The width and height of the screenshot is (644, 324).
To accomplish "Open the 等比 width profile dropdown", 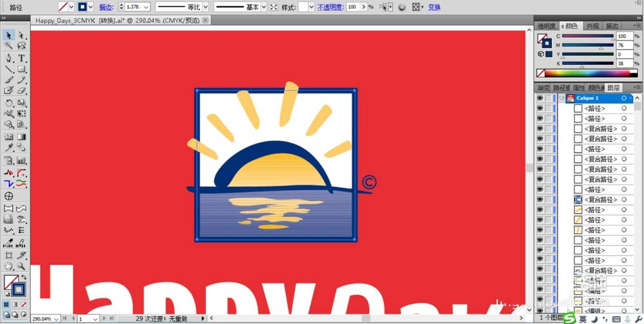I will (x=205, y=7).
